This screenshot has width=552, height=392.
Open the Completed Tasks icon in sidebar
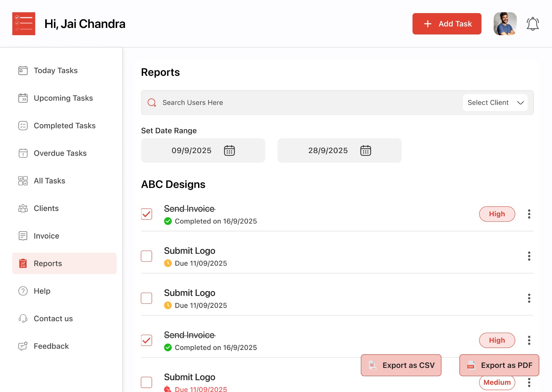(x=22, y=125)
